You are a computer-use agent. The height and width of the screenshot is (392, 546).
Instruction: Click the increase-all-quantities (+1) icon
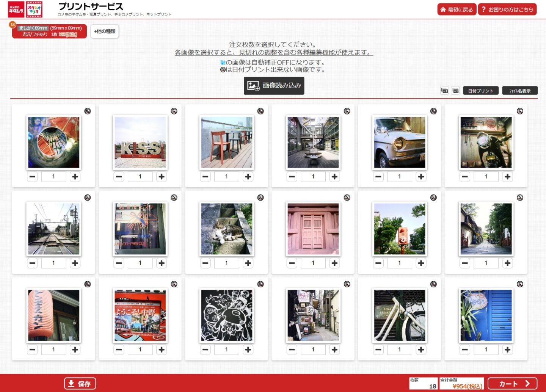[455, 91]
